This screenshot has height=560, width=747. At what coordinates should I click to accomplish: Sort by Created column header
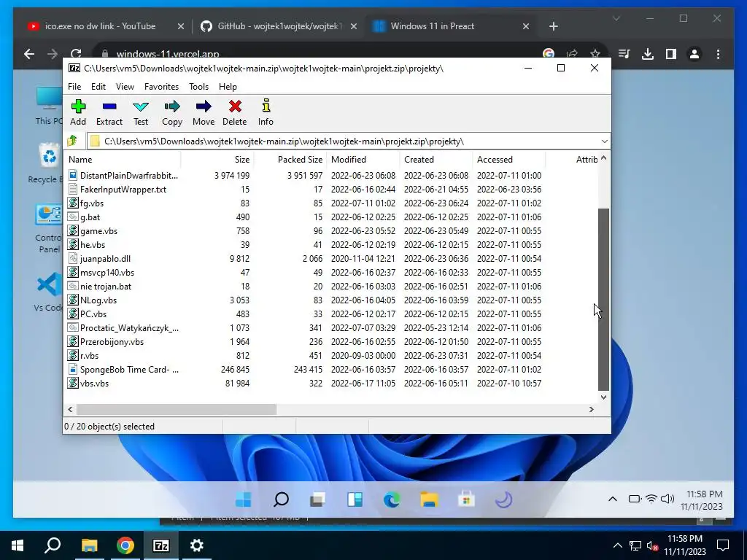pos(436,160)
